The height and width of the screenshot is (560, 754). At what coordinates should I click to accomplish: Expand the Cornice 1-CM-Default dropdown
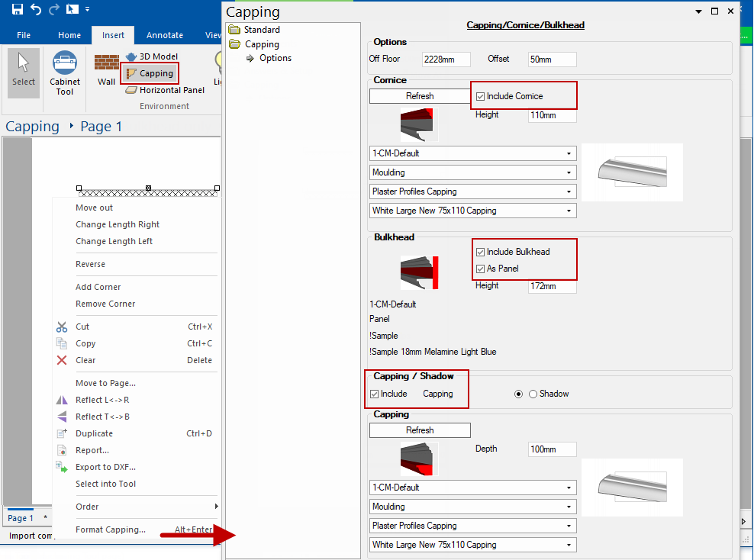472,153
